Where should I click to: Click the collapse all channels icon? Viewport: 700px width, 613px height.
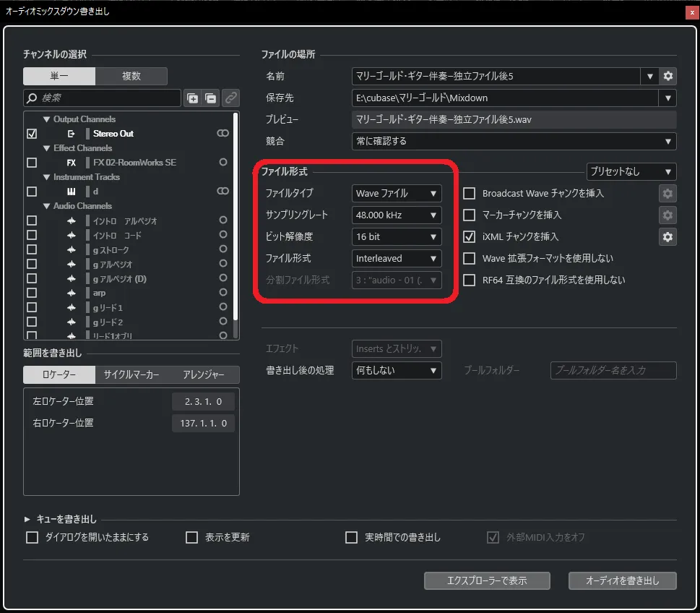coord(209,98)
